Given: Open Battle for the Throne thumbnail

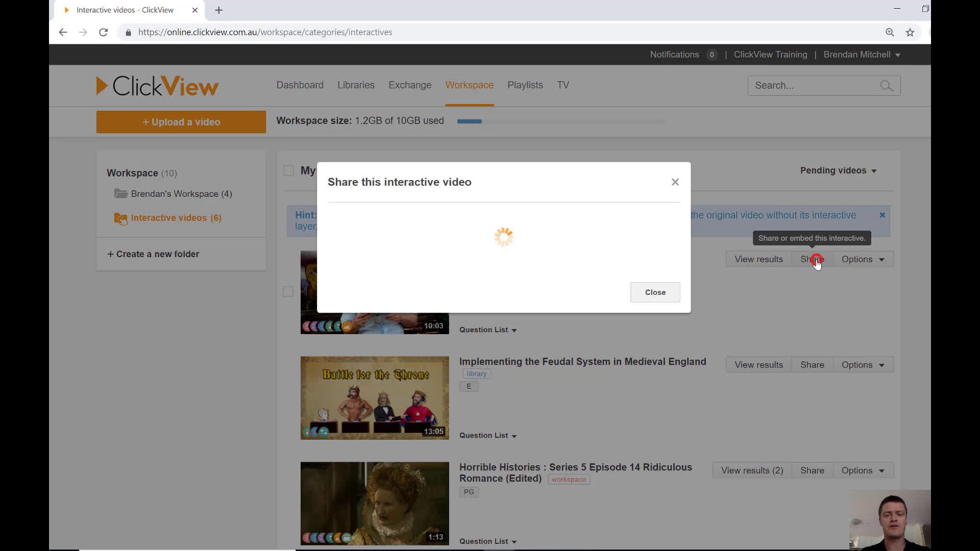Looking at the screenshot, I should click(x=375, y=398).
